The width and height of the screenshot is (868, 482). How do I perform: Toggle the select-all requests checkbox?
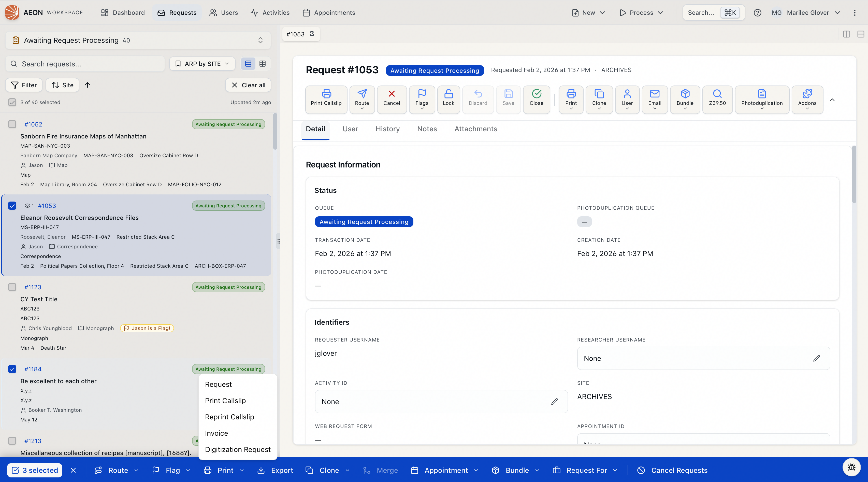12,102
